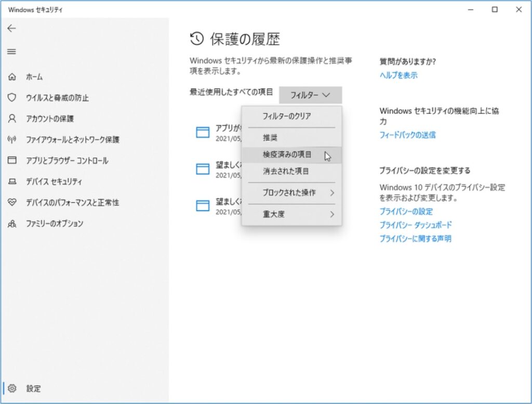Click the フィードバックの送信 link
Viewport: 532px width, 404px height.
click(407, 135)
